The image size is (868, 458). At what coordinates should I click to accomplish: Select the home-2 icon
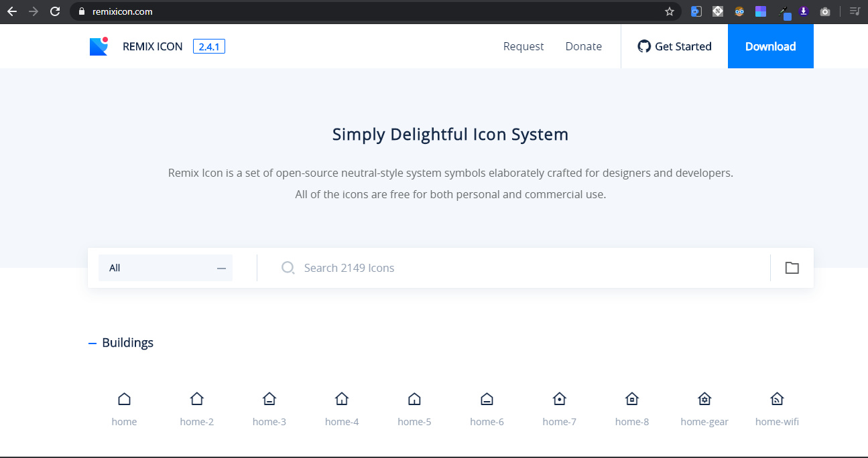tap(196, 399)
